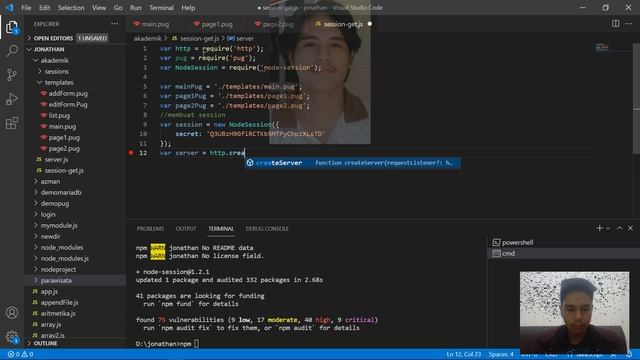Open the Extensions view
Image resolution: width=640 pixels, height=360 pixels.
(x=12, y=123)
